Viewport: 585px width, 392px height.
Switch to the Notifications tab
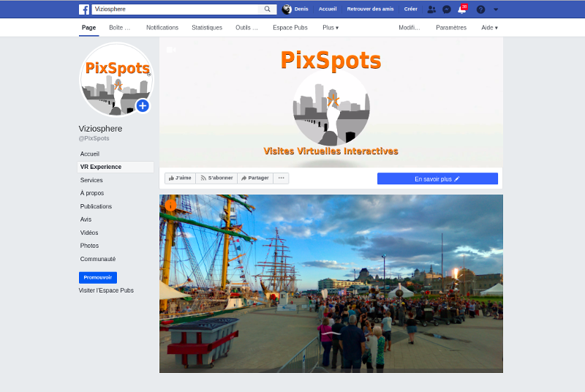point(162,28)
